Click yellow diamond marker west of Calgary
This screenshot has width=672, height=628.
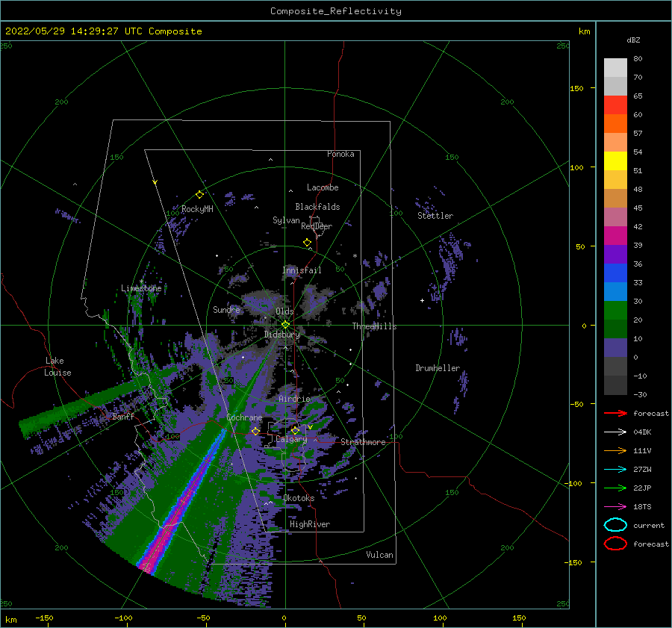coord(255,431)
